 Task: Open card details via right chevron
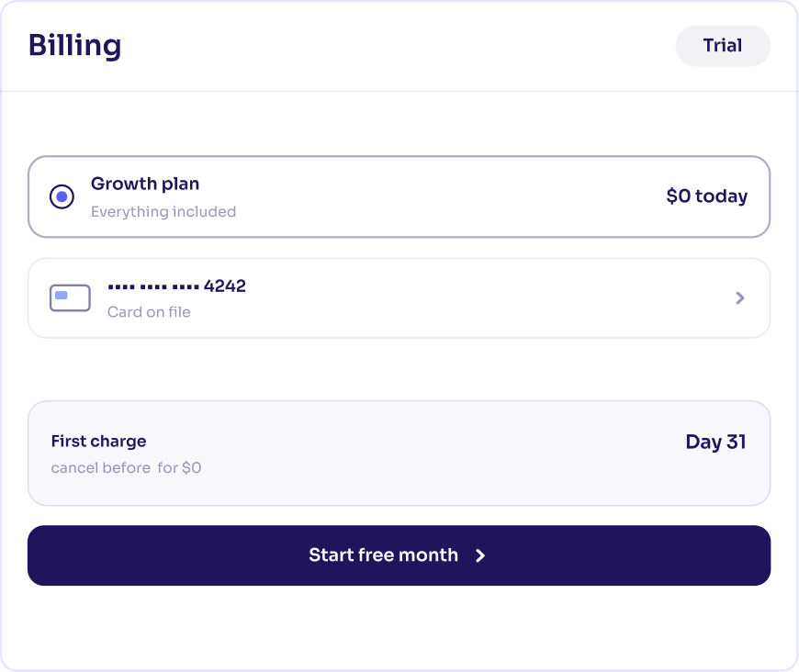740,297
